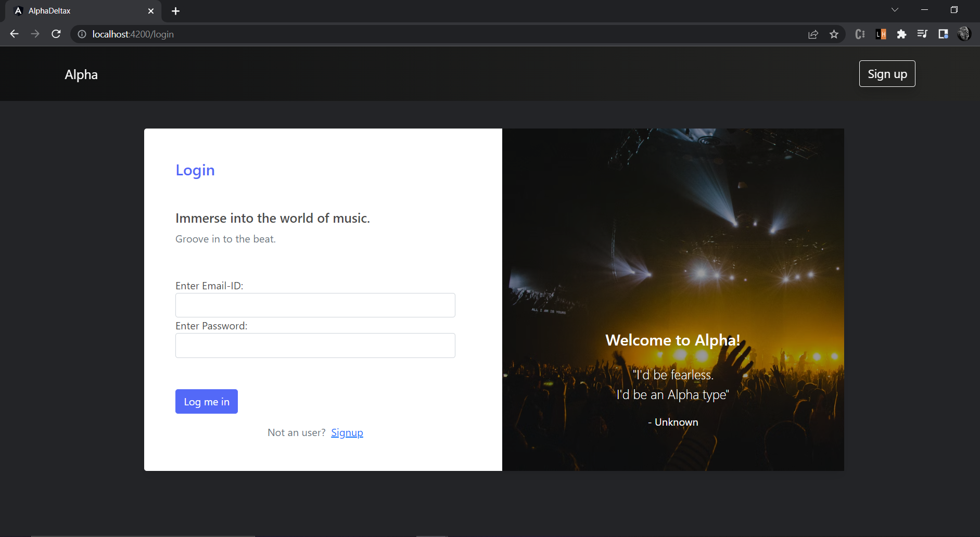Open the media controls icon
980x537 pixels.
922,34
